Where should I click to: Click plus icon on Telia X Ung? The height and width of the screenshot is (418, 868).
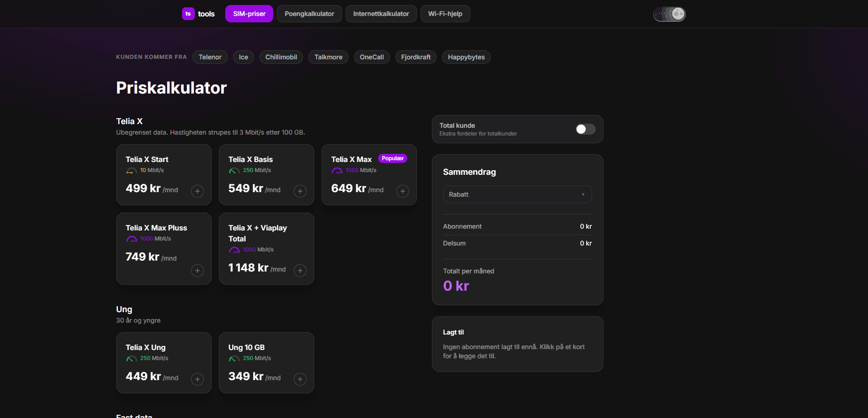pos(198,379)
